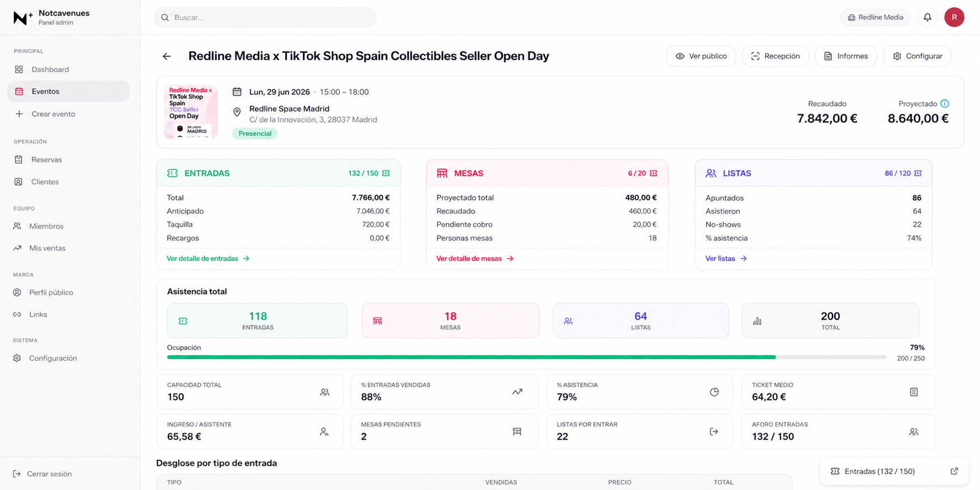Click the Proyectado info icon
This screenshot has width=980, height=490.
coord(945,104)
